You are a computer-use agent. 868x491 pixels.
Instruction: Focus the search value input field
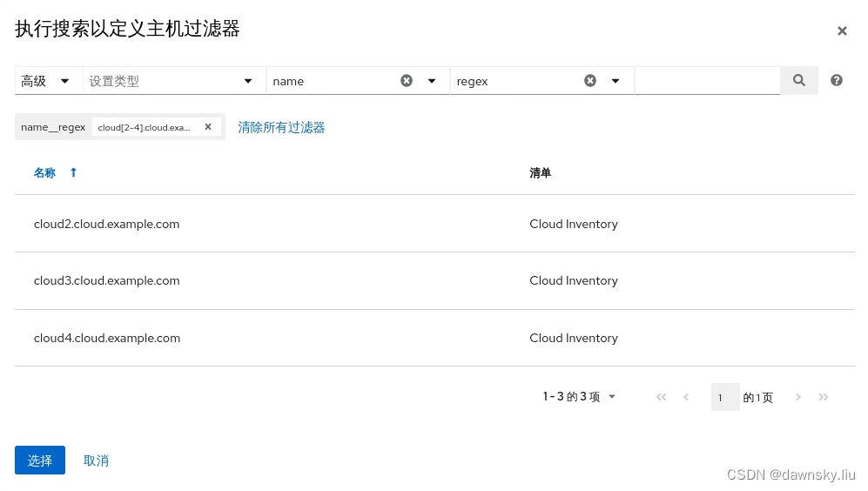point(708,81)
